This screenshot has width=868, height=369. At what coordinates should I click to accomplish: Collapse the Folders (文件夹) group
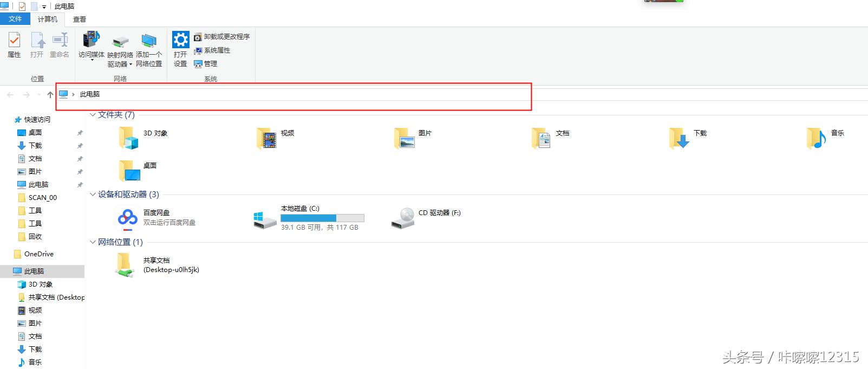coord(93,115)
